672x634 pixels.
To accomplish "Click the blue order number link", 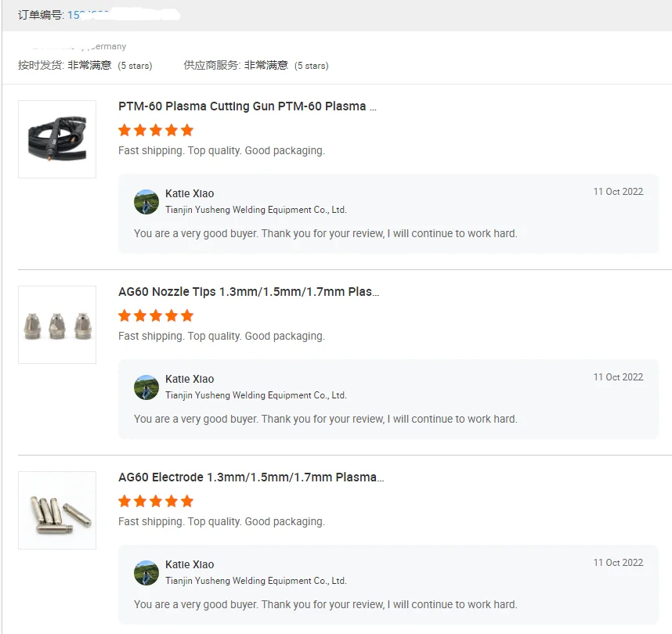I will click(88, 15).
